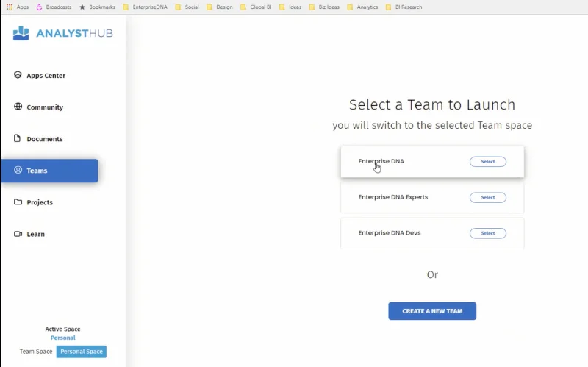The image size is (588, 367).
Task: Open the Community section label
Action: 45,107
